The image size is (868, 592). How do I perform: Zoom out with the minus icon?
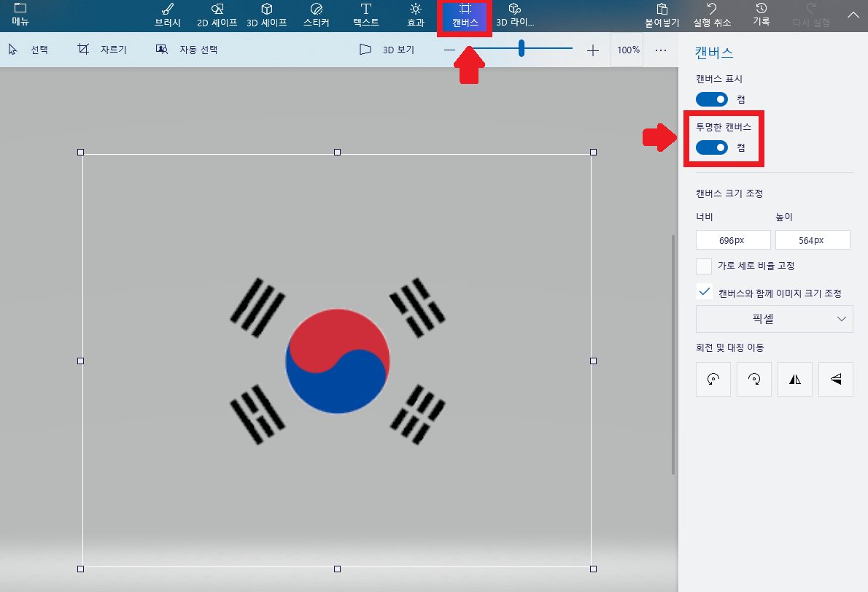449,50
